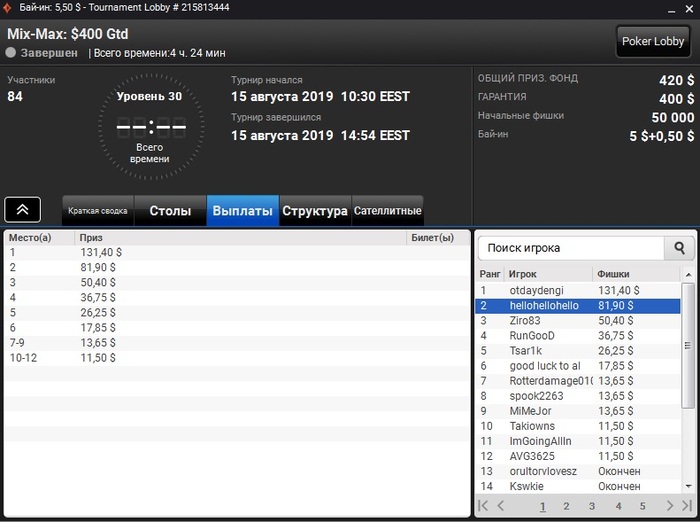Click 5th place prize 26,25 $

pyautogui.click(x=98, y=313)
